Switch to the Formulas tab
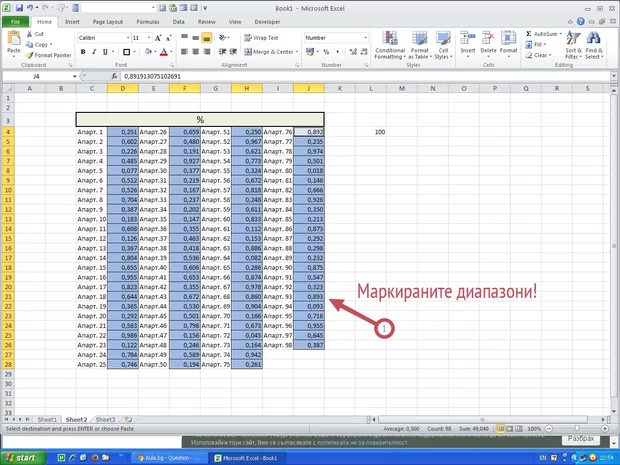This screenshot has height=465, width=620. [x=148, y=22]
